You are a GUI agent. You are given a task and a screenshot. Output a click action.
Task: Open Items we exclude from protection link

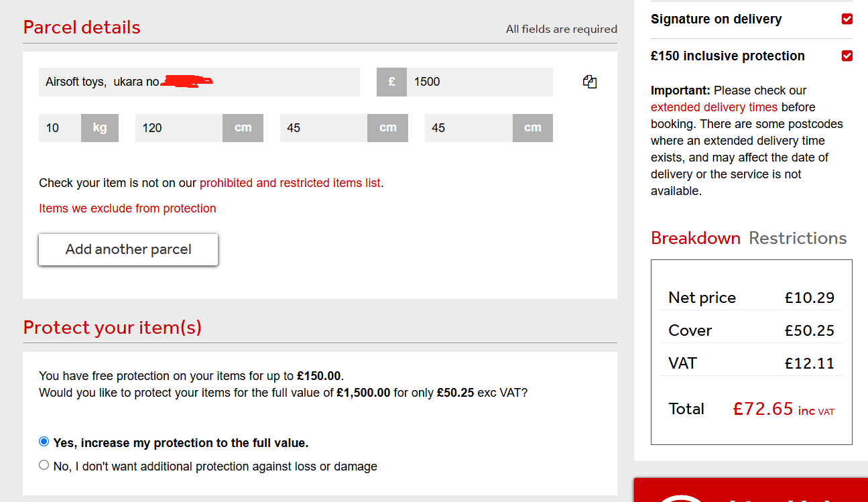(127, 208)
